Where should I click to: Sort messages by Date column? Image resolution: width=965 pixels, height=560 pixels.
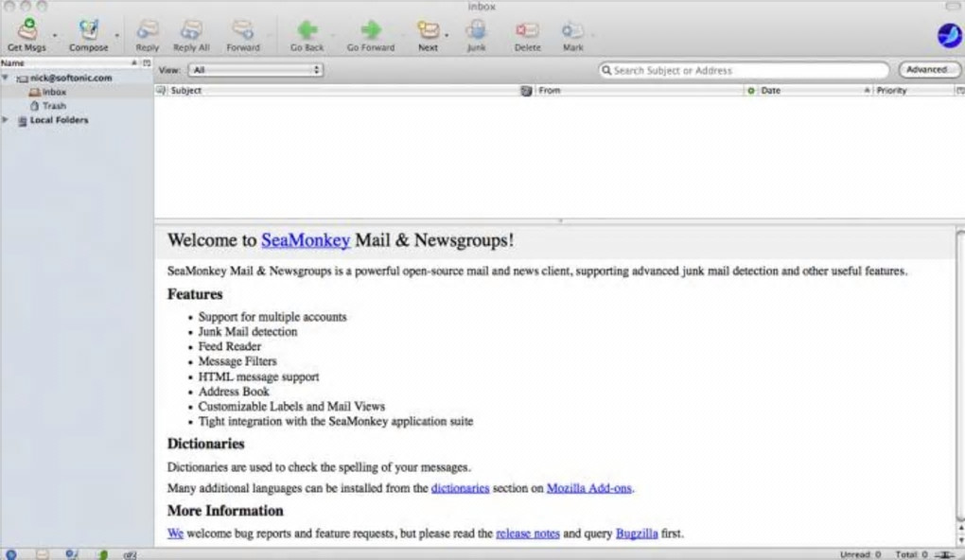click(815, 91)
